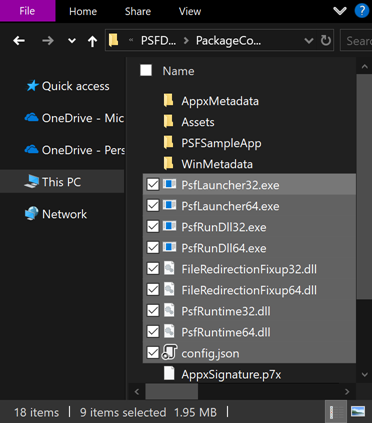
Task: Expand the ribbon chevron
Action: pos(340,11)
